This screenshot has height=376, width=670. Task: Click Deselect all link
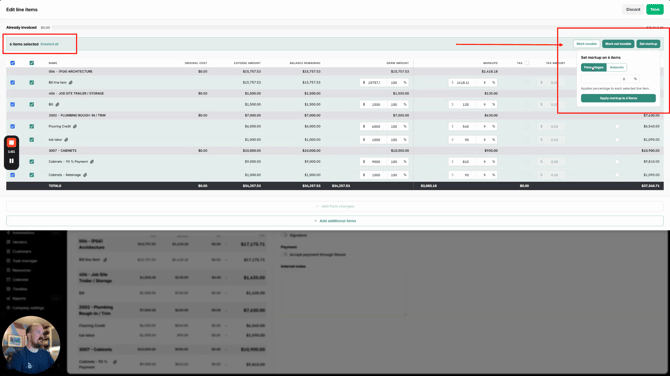pos(50,44)
